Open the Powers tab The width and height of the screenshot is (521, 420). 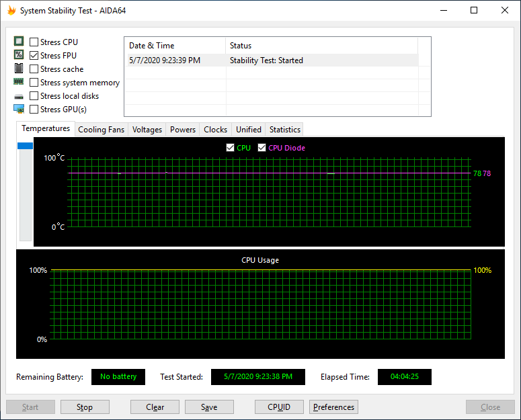click(x=183, y=130)
